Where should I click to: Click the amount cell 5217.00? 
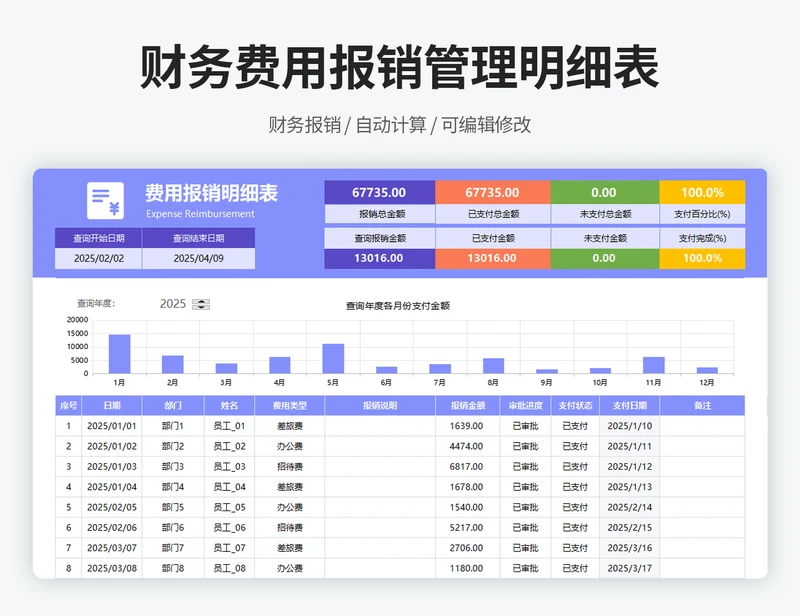pyautogui.click(x=467, y=528)
